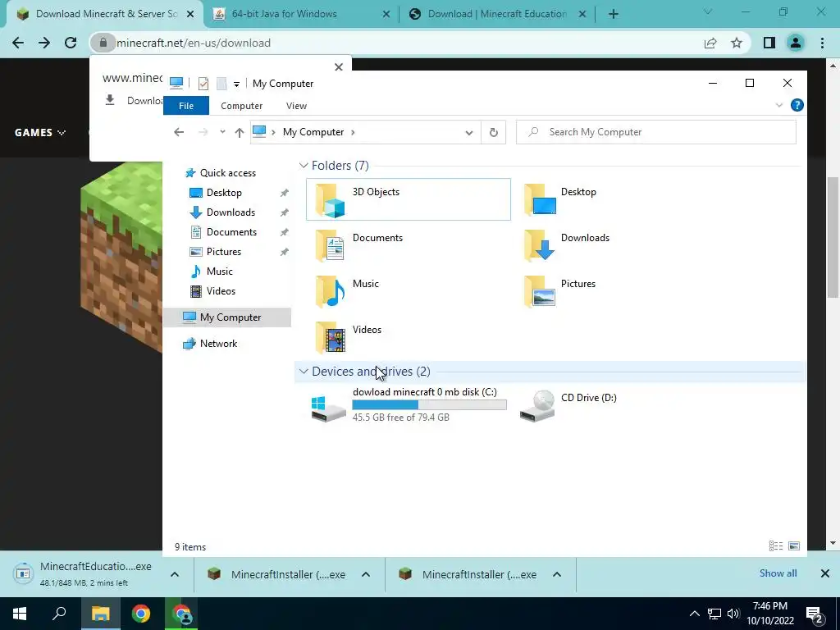Open the Chrome profile avatar
This screenshot has width=840, height=630.
[796, 43]
